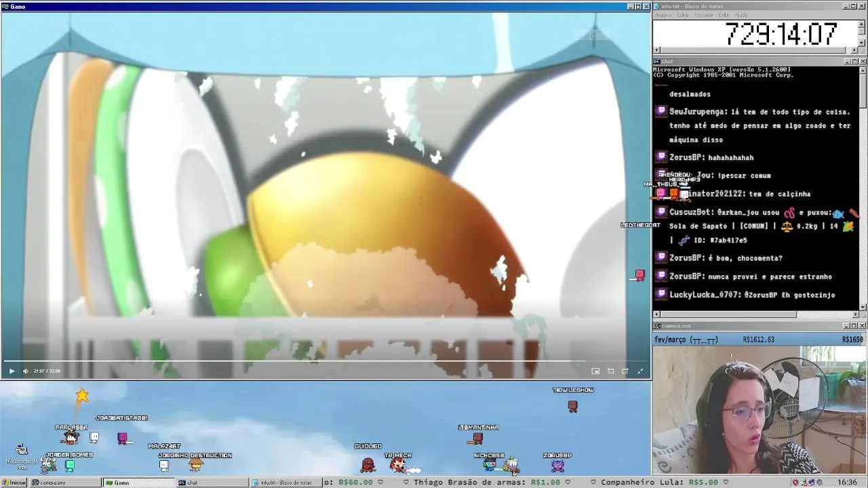Click the NICHCESS character sprite
This screenshot has height=488, width=868.
click(x=490, y=465)
